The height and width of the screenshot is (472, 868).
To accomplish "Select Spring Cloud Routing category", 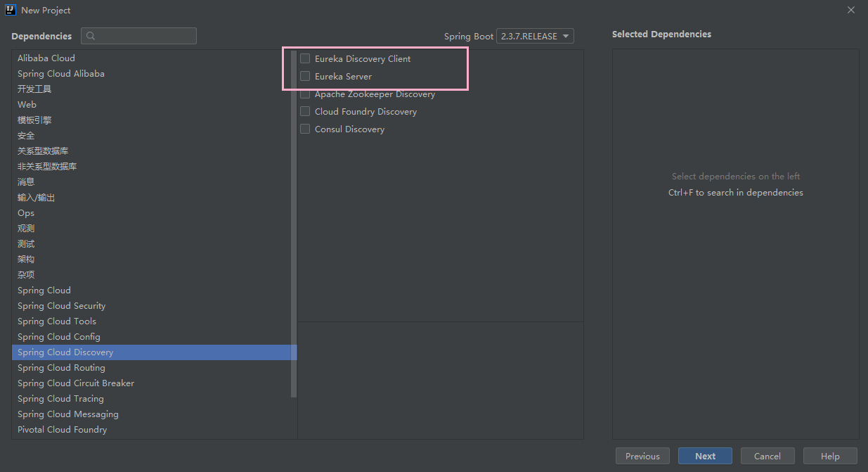I will coord(61,367).
